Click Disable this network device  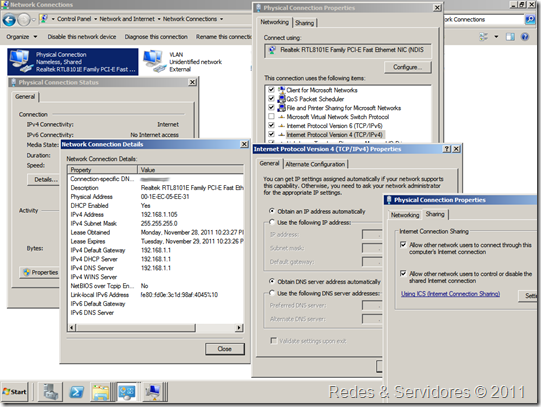[82, 37]
